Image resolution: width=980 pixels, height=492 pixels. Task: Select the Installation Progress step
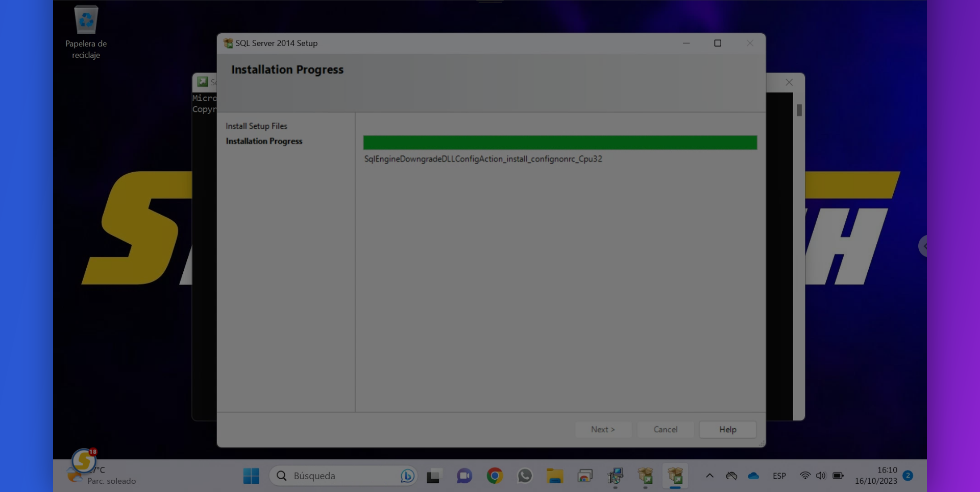point(264,141)
